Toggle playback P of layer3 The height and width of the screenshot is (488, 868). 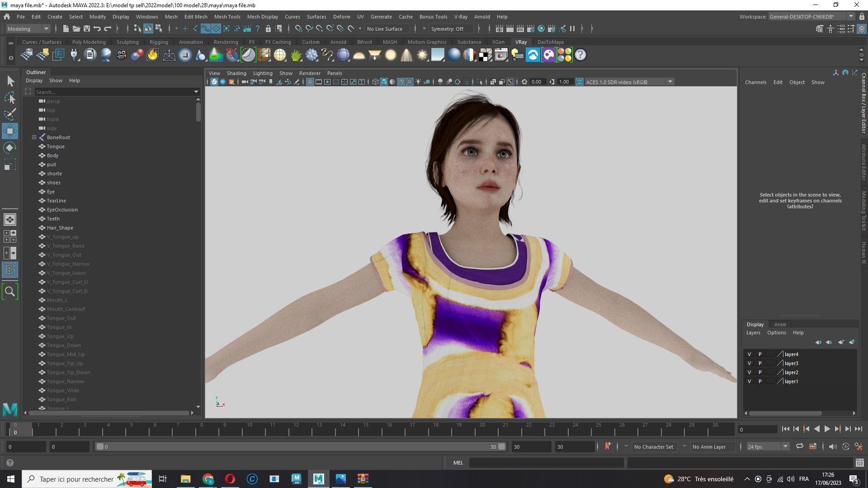[759, 363]
